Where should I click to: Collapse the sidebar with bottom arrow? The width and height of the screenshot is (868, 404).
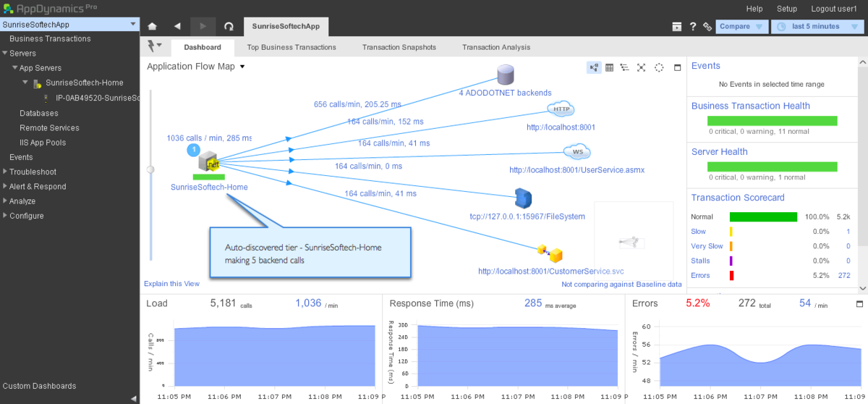point(133,398)
